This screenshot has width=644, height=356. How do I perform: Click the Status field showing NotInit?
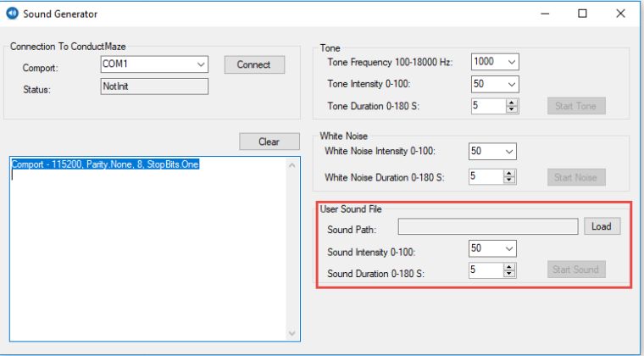pyautogui.click(x=153, y=86)
